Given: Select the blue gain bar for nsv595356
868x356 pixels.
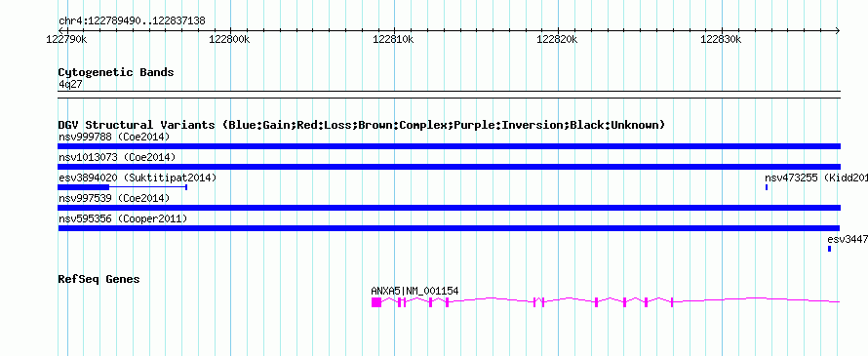Looking at the screenshot, I should (x=449, y=228).
